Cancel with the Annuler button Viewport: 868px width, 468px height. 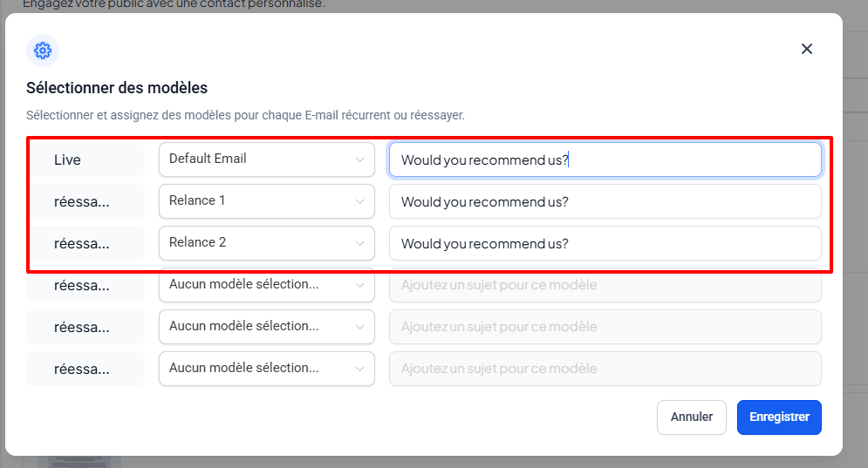(691, 417)
